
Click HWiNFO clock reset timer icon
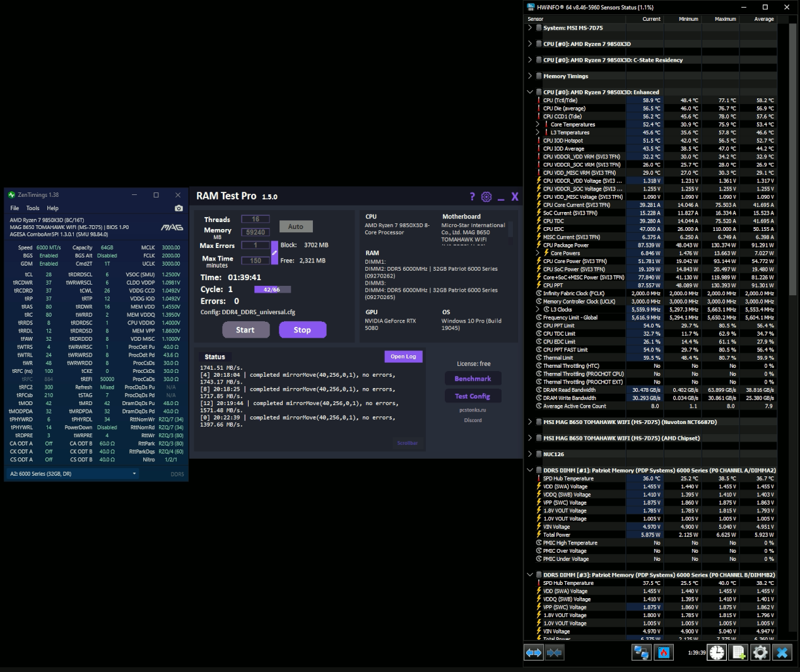(717, 652)
